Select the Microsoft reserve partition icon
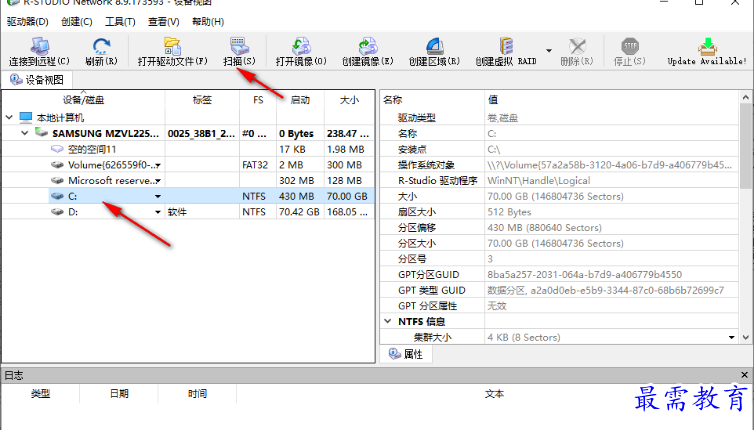 tap(57, 180)
